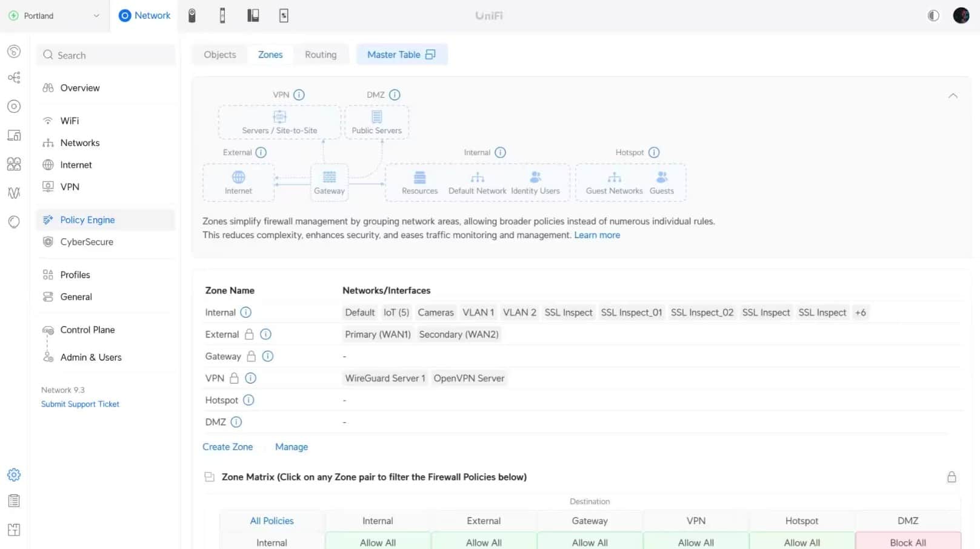The width and height of the screenshot is (980, 549).
Task: Open Settings with the gear icon
Action: coord(14,474)
